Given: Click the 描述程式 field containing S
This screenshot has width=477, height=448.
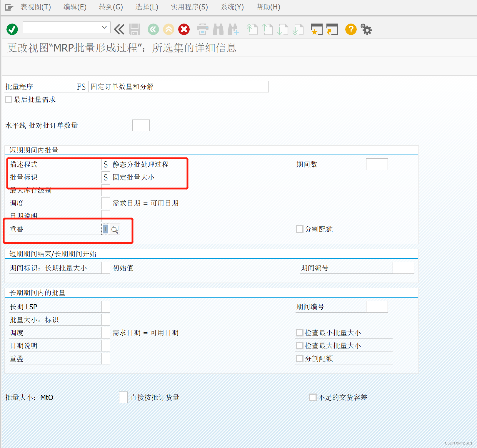Looking at the screenshot, I should pos(106,164).
